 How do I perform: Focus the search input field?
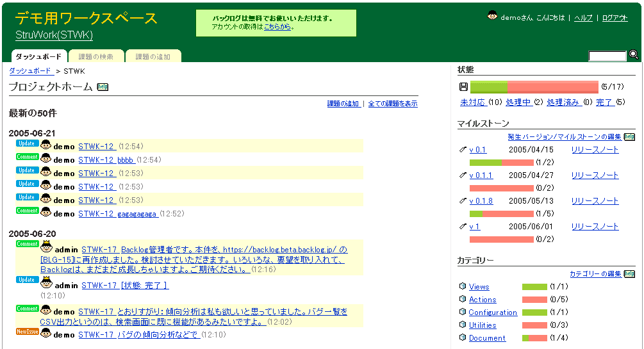click(607, 56)
